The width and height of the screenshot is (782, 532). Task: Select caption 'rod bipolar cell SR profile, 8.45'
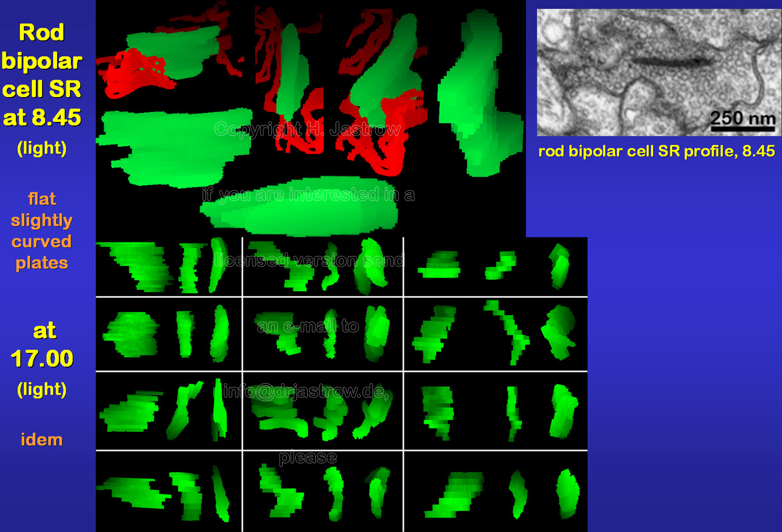pos(657,151)
